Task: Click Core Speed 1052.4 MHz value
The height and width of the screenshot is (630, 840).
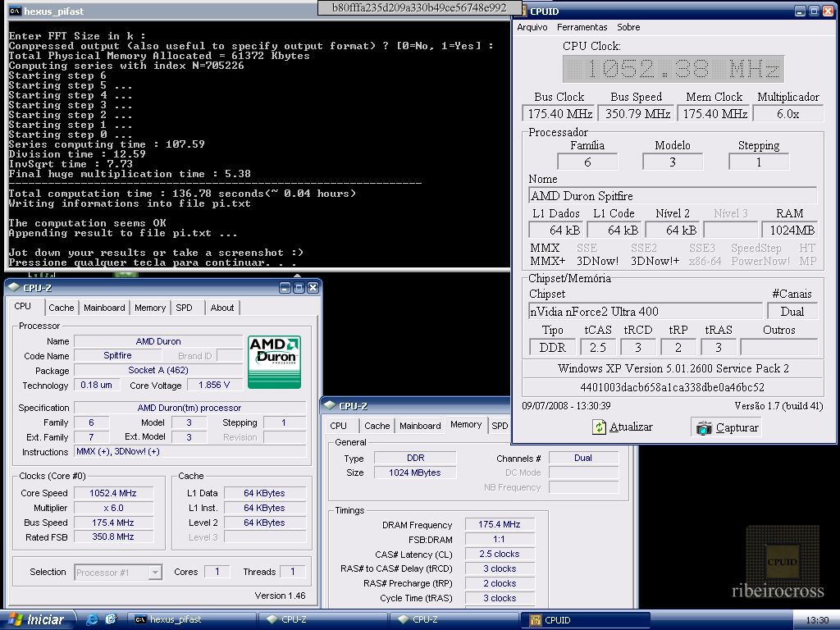Action: tap(113, 493)
